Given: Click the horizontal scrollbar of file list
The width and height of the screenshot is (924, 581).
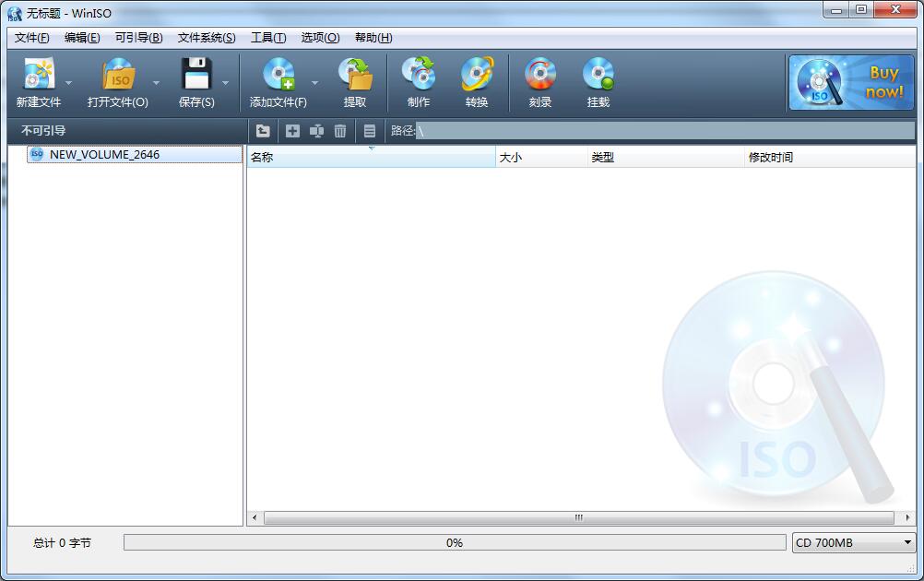Looking at the screenshot, I should pyautogui.click(x=578, y=518).
